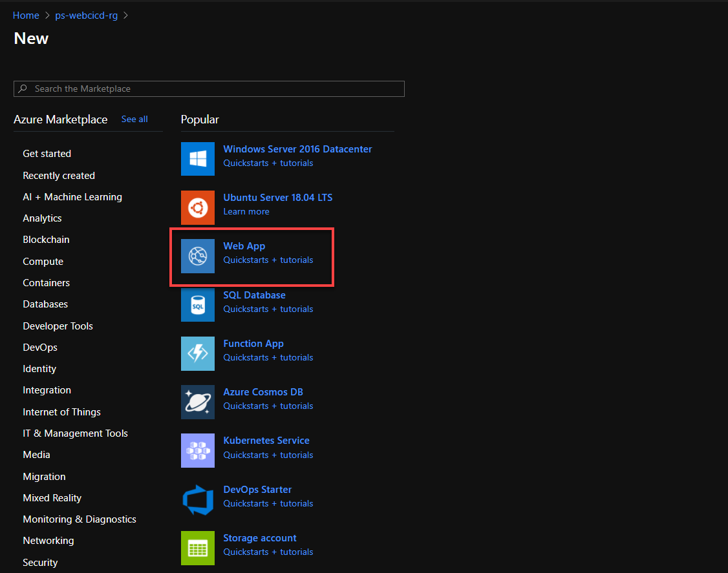Open the Function App tile icon
The width and height of the screenshot is (728, 573).
pyautogui.click(x=197, y=353)
